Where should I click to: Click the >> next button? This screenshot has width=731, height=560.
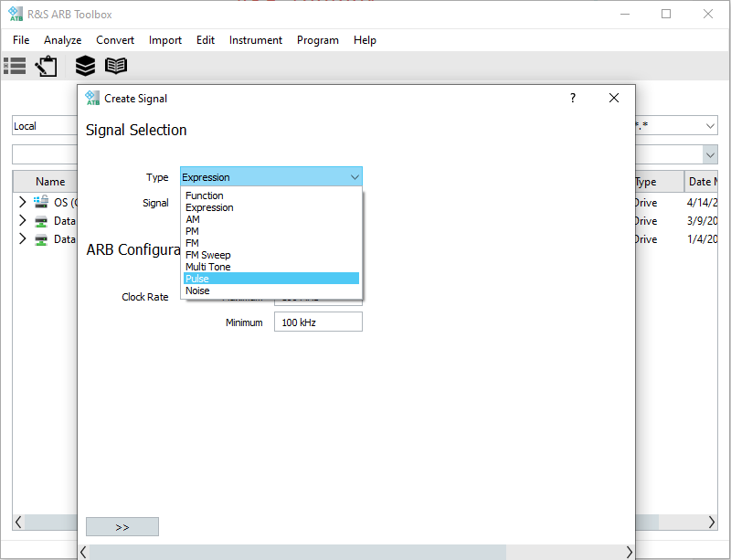[x=122, y=527]
